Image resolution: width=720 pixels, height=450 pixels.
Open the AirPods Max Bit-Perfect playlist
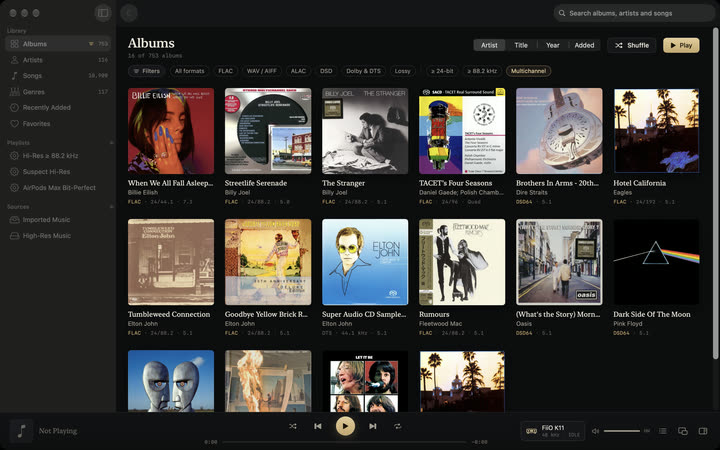[58, 187]
